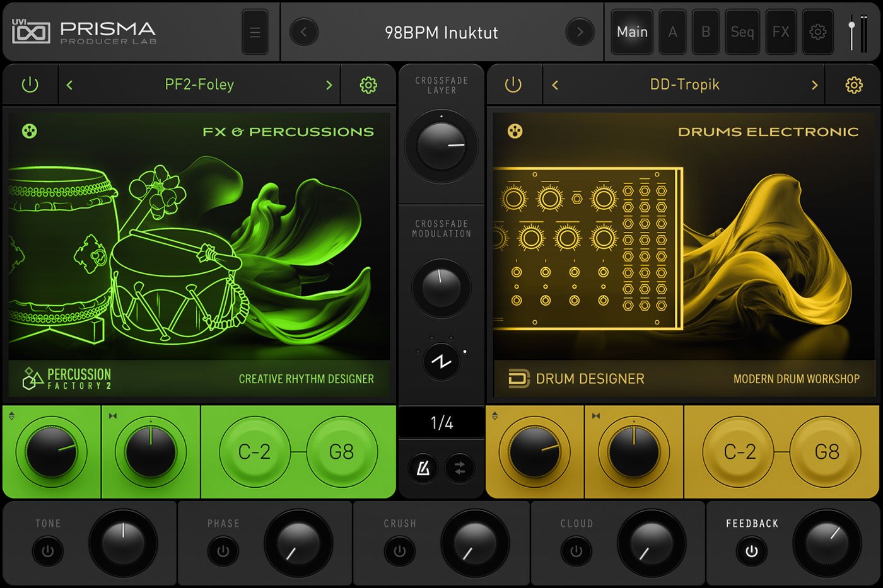
Task: Select previous sound before DD-Tropik
Action: [x=555, y=85]
